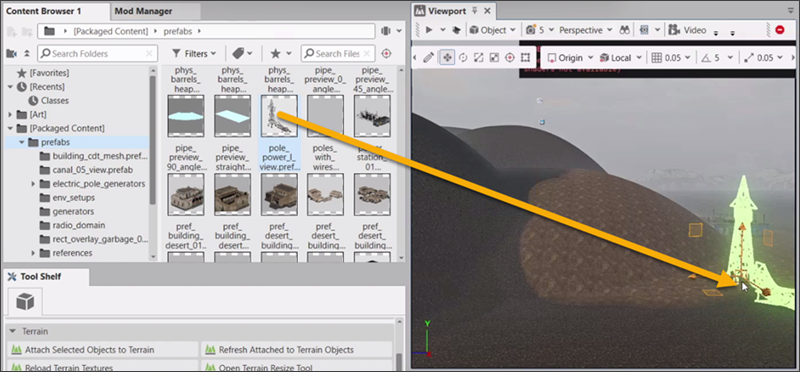The width and height of the screenshot is (800, 372).
Task: Click the pencil edit tool icon
Action: click(429, 58)
